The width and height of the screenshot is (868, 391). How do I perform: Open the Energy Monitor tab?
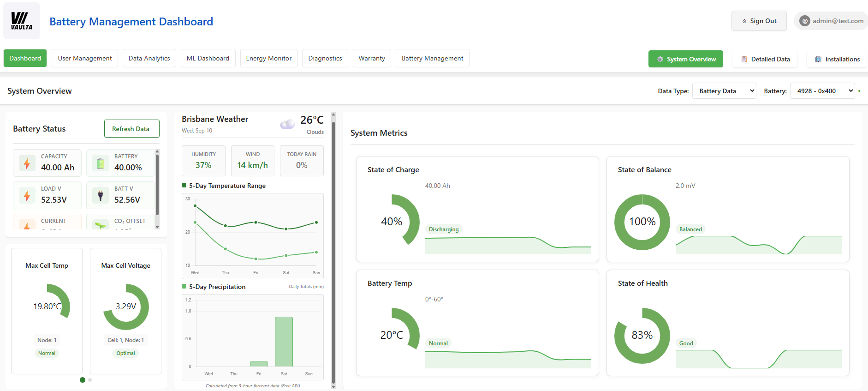[268, 58]
